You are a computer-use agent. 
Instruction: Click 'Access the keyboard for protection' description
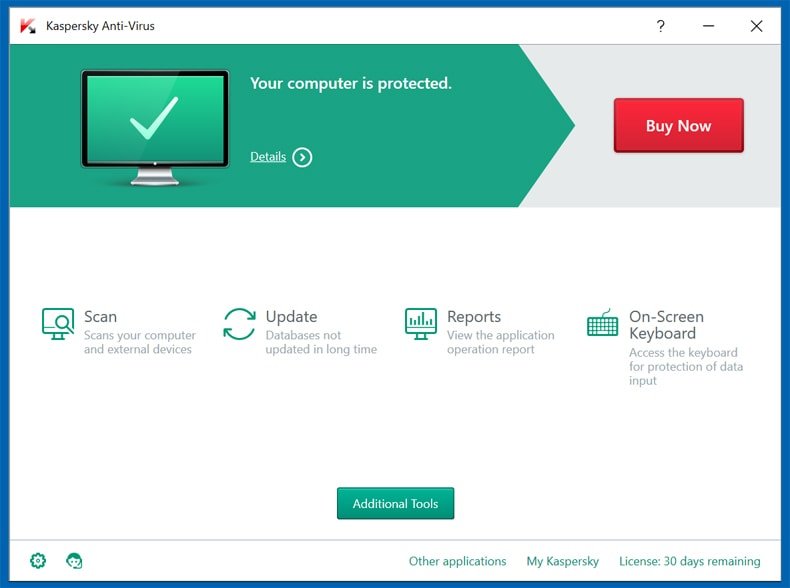click(686, 366)
